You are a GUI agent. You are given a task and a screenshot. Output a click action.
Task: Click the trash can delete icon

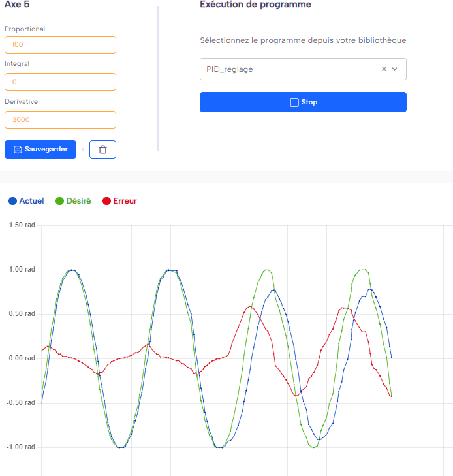[x=102, y=150]
